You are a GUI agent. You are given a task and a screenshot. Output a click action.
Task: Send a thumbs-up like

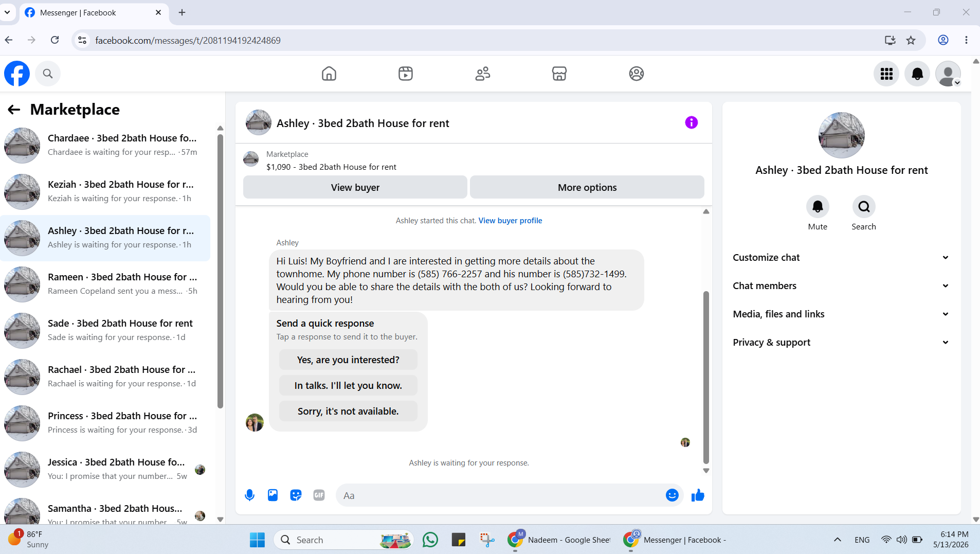click(x=698, y=495)
